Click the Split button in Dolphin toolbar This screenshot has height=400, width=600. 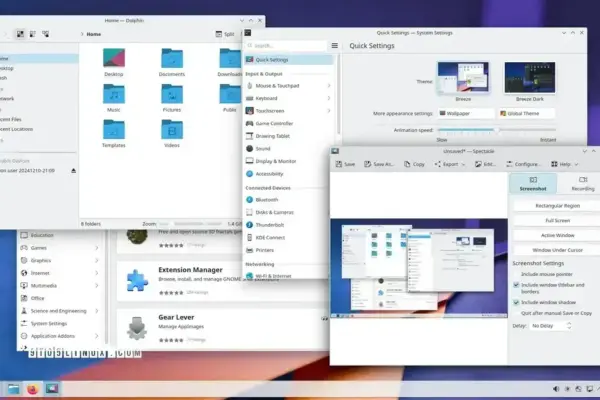coord(225,34)
